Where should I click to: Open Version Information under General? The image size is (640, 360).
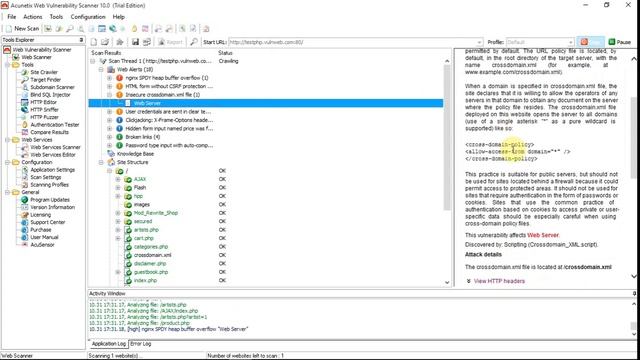(x=52, y=207)
